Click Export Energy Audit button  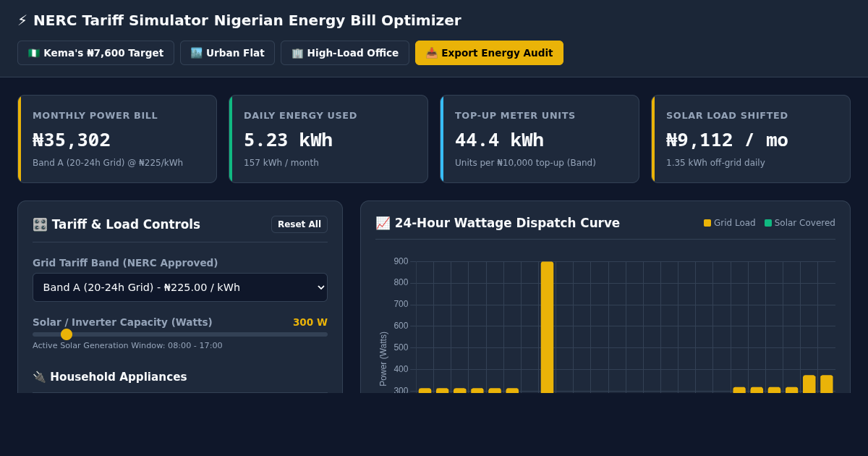[x=489, y=53]
